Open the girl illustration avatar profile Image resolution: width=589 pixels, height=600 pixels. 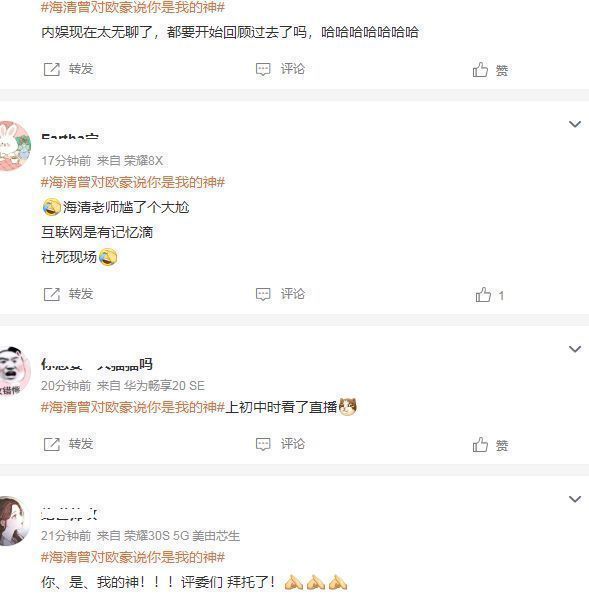point(14,521)
